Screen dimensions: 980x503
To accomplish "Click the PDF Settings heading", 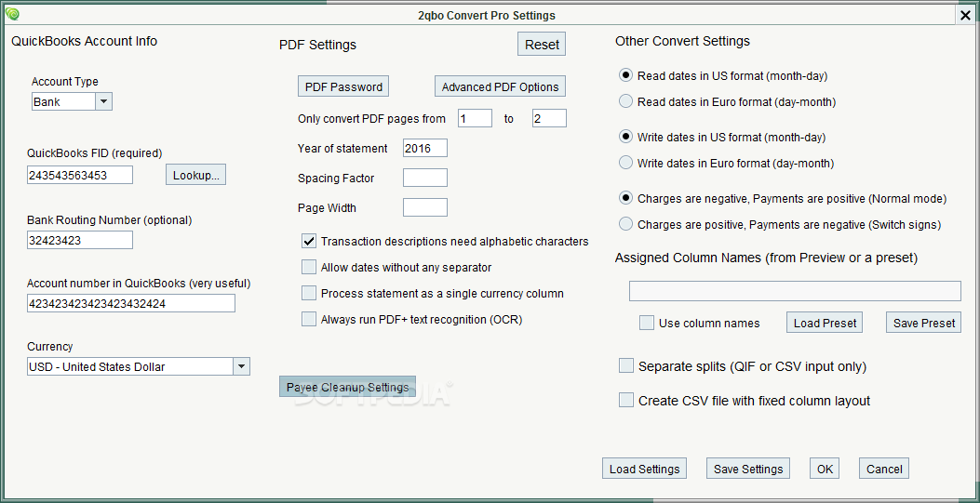I will 317,45.
